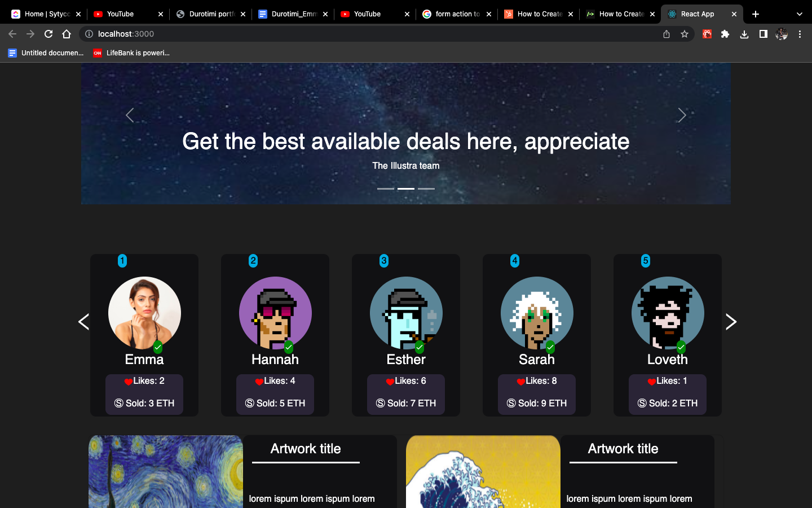The height and width of the screenshot is (508, 812).
Task: Open the browser home page icon
Action: coord(67,34)
